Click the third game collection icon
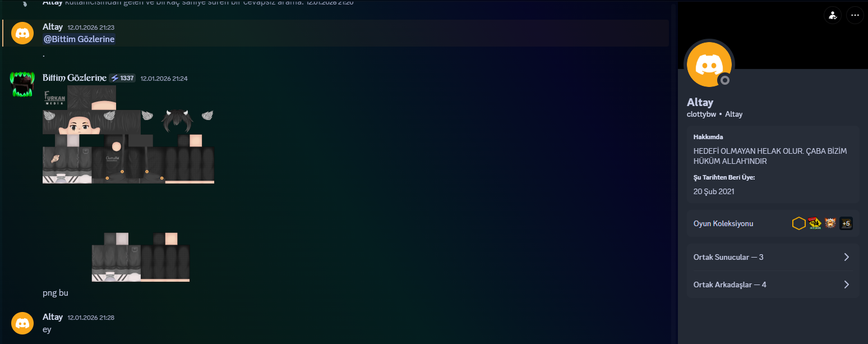The image size is (868, 344). click(830, 223)
